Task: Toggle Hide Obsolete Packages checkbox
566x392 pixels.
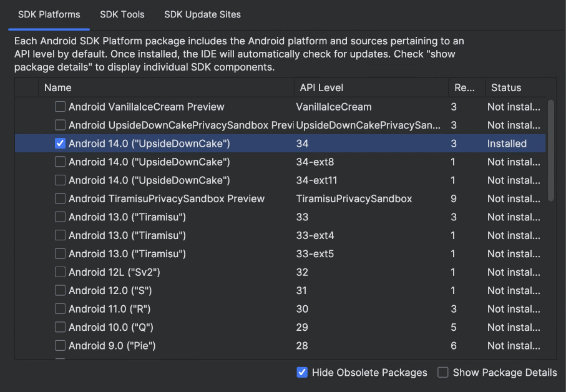Action: [302, 373]
